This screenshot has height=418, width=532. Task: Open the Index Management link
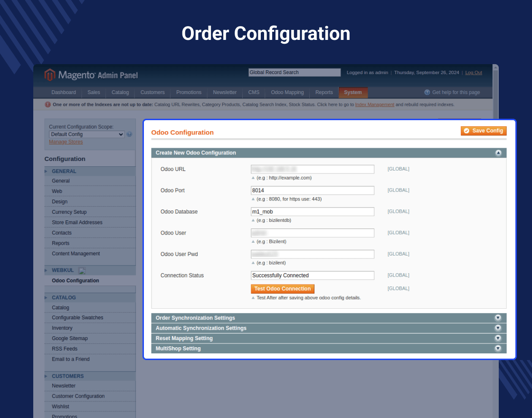click(x=375, y=104)
